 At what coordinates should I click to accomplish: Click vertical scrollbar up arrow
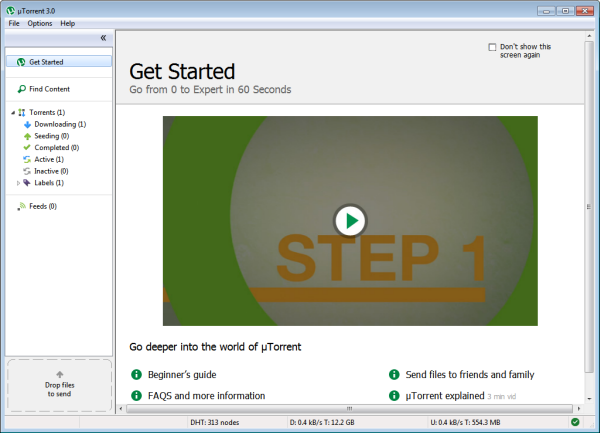(x=589, y=36)
